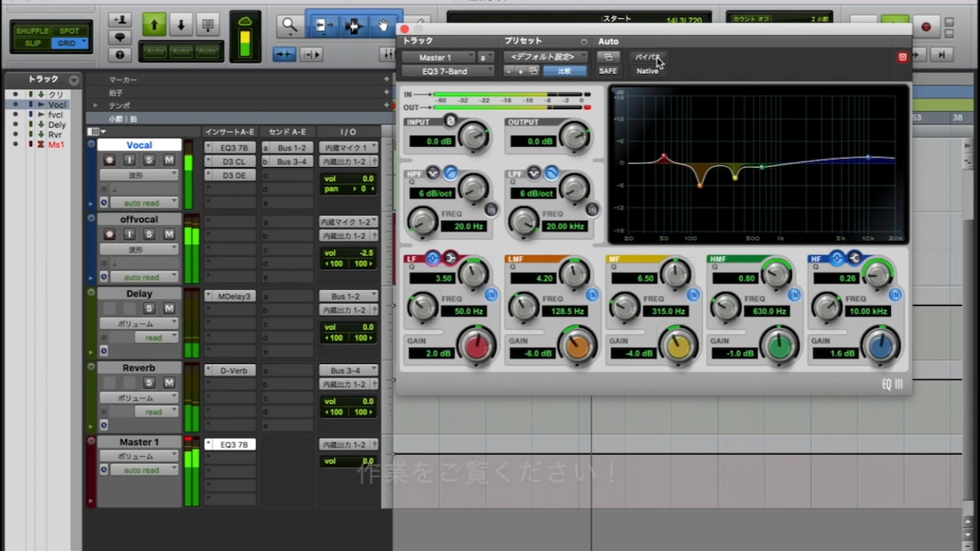Solo the Vocal track
The image size is (980, 551).
pos(149,161)
